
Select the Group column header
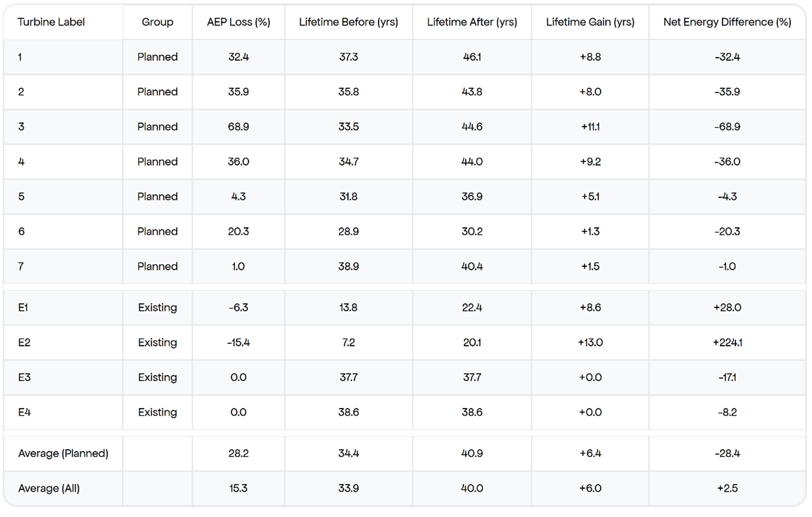pyautogui.click(x=158, y=22)
